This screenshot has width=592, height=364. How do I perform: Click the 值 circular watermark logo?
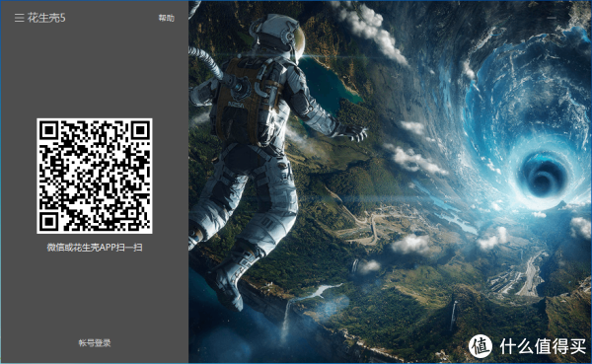point(481,346)
